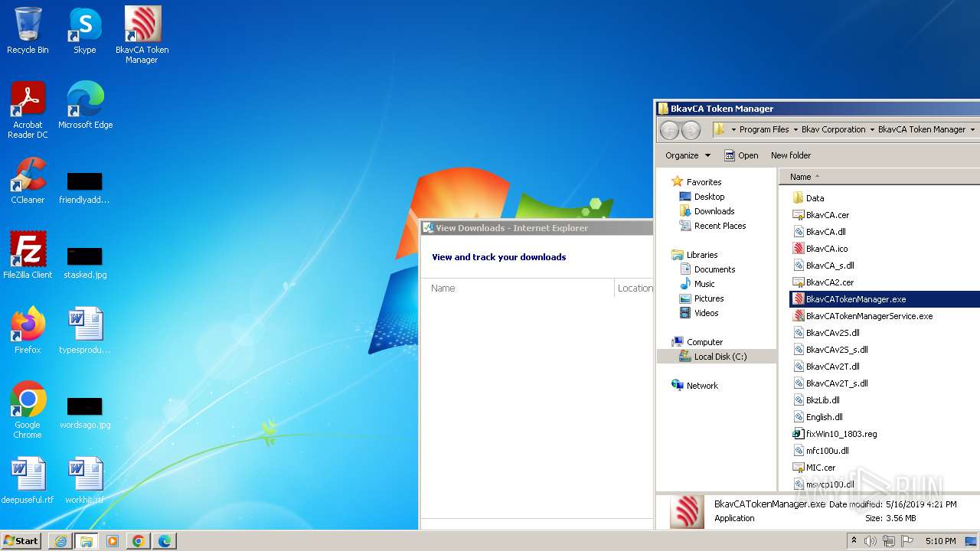Open the Organize dropdown menu

[688, 155]
